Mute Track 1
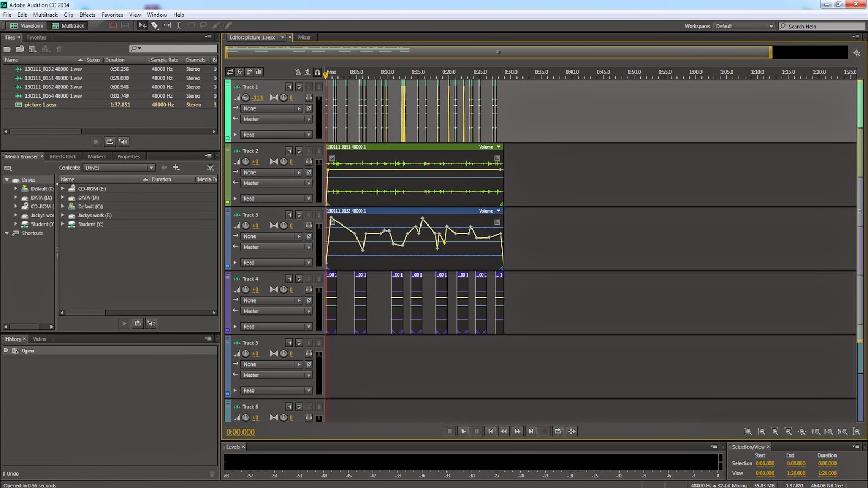Viewport: 868px width, 488px height. 289,87
